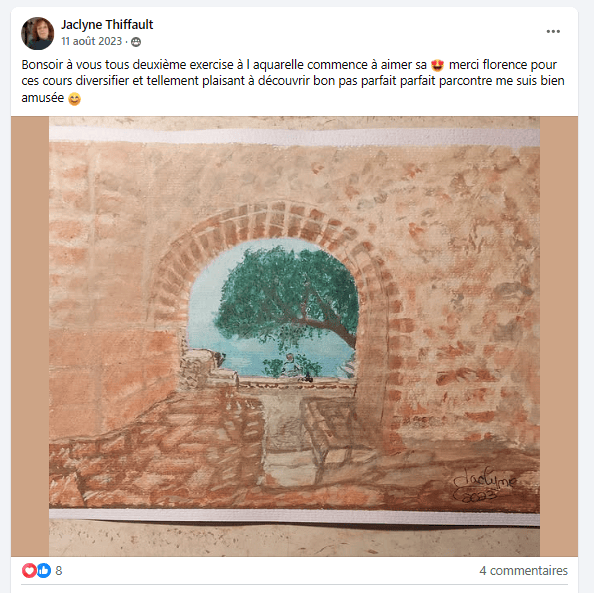Open the 11 août 2023 timestamp link
This screenshot has height=593, width=594.
[92, 41]
